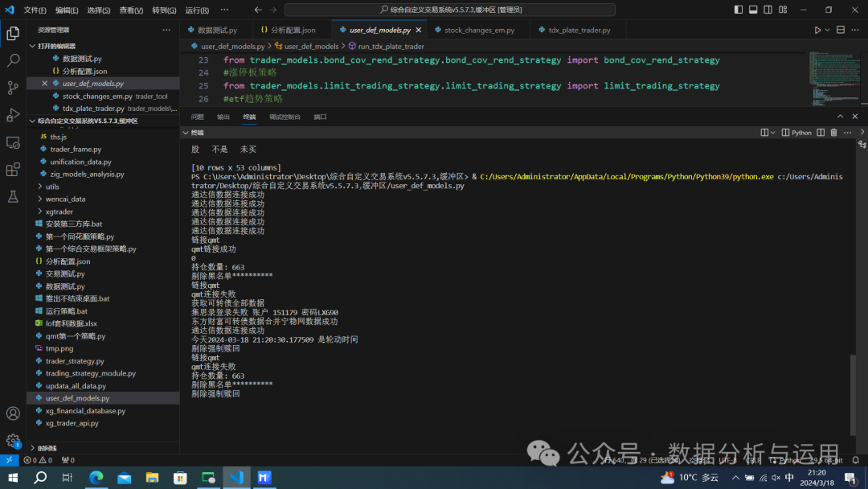
Task: Open the Source Control view
Action: click(13, 88)
